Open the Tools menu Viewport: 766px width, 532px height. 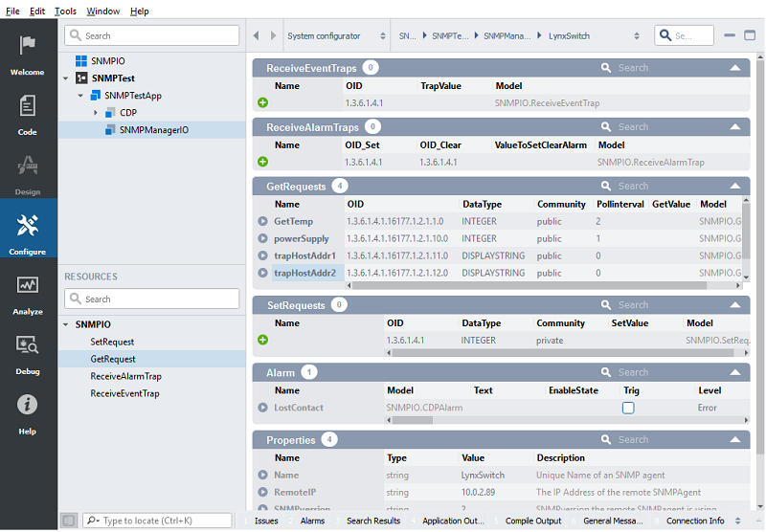pyautogui.click(x=65, y=11)
